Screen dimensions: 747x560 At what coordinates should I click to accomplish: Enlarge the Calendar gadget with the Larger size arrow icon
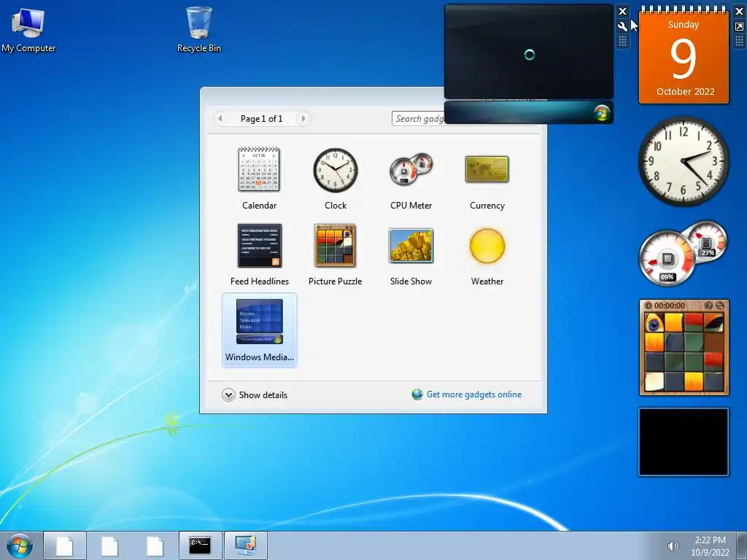740,27
